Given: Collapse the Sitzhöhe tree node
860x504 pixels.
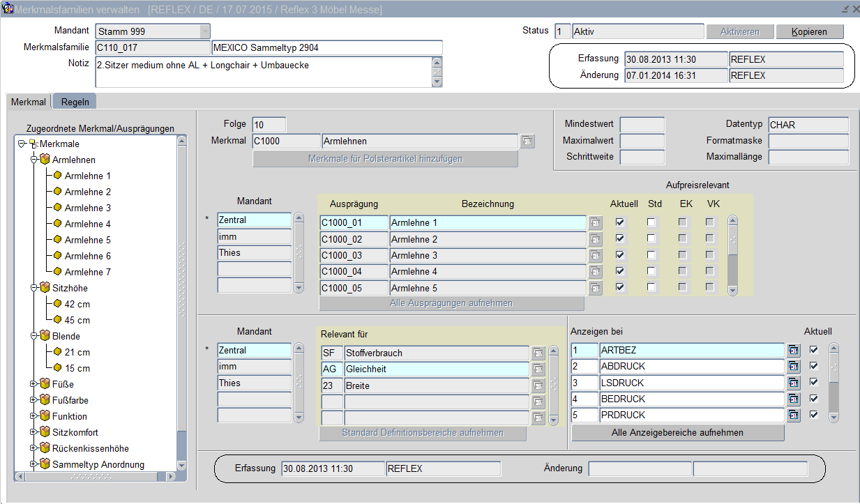Looking at the screenshot, I should click(x=33, y=288).
